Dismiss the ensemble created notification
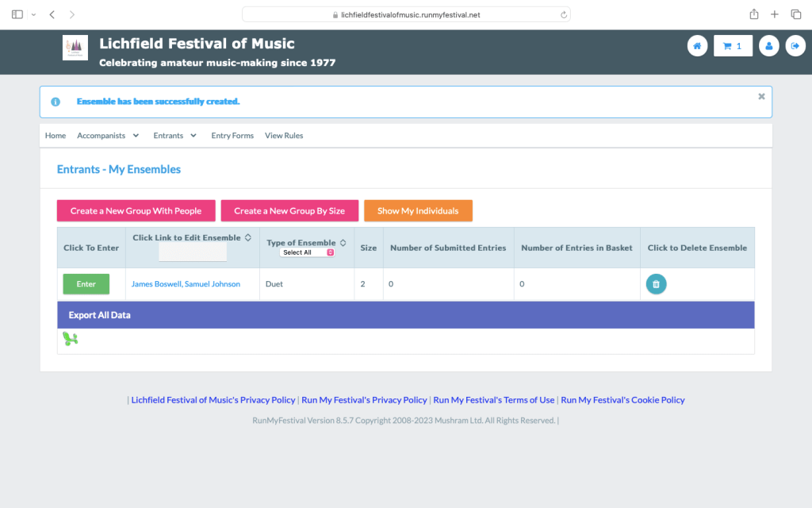This screenshot has width=812, height=508. coord(761,96)
